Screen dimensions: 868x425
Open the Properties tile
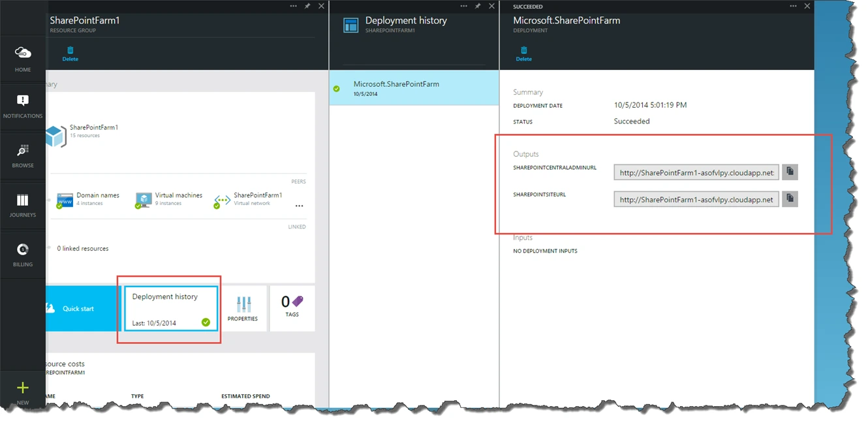pos(243,308)
